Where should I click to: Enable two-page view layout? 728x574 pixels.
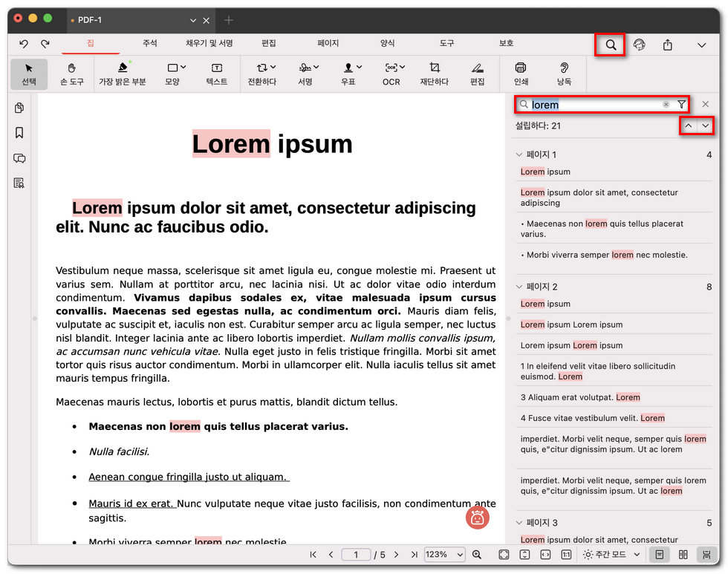(683, 555)
